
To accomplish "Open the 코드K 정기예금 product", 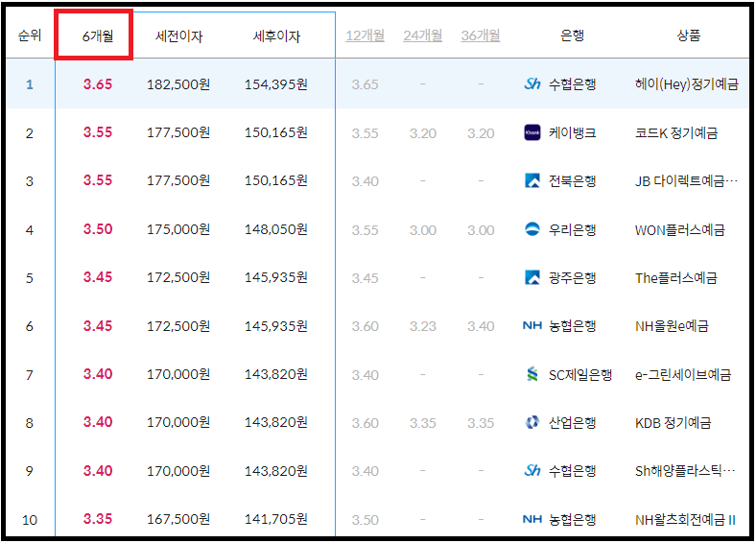I will pyautogui.click(x=676, y=132).
